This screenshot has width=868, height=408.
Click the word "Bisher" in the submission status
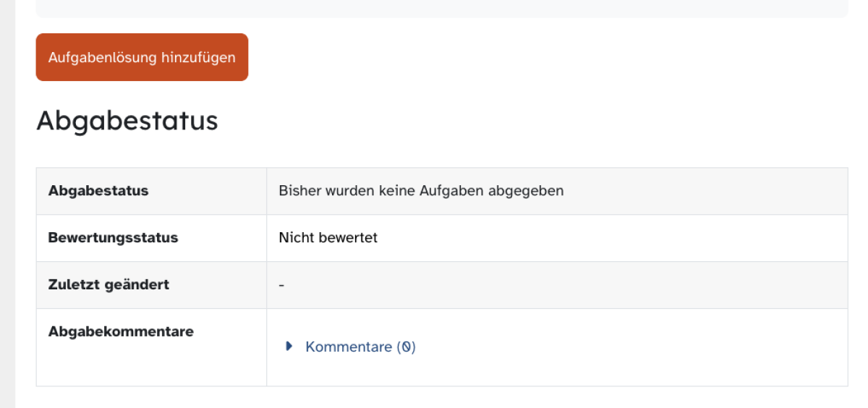tap(299, 191)
